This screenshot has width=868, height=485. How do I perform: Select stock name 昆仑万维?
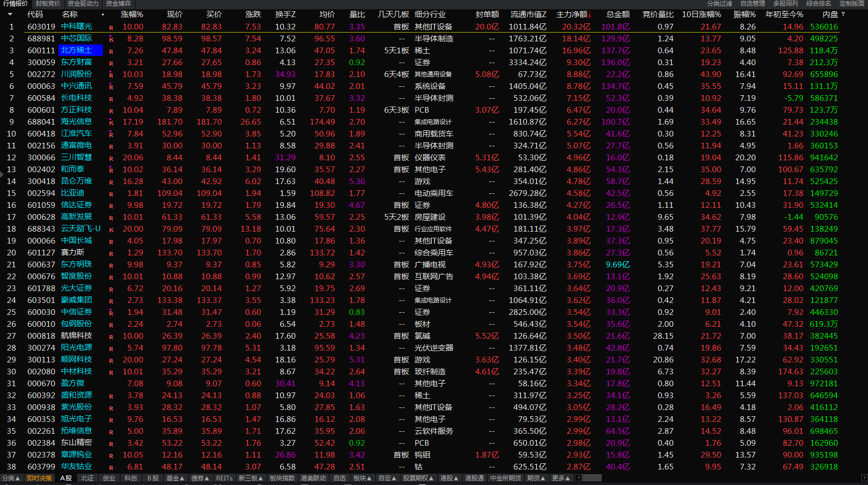(77, 181)
